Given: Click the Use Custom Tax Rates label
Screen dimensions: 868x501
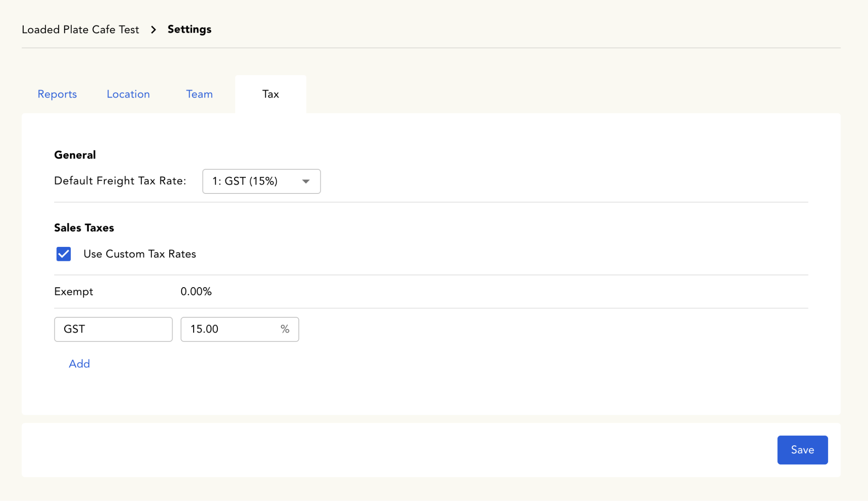Looking at the screenshot, I should click(x=140, y=254).
